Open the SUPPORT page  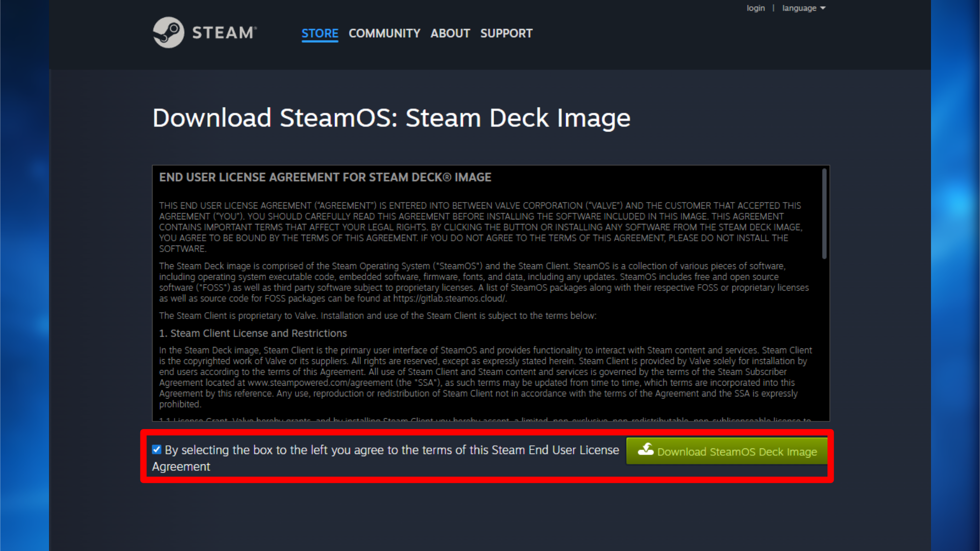tap(506, 34)
